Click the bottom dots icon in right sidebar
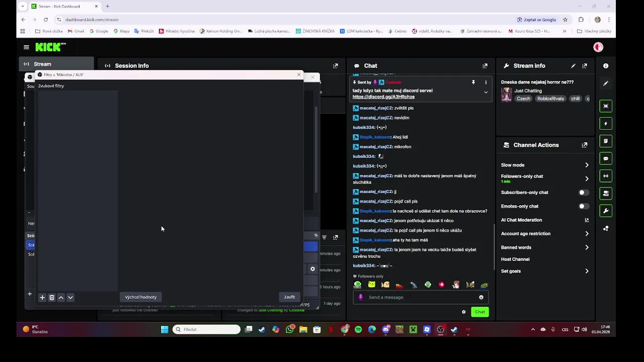 [x=606, y=228]
